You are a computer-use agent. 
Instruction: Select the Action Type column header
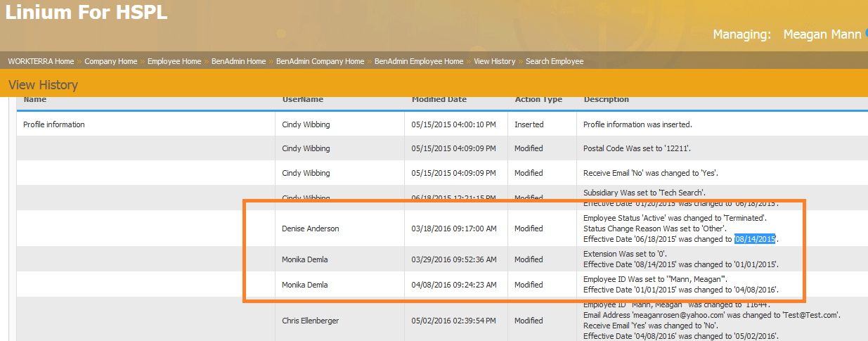538,100
